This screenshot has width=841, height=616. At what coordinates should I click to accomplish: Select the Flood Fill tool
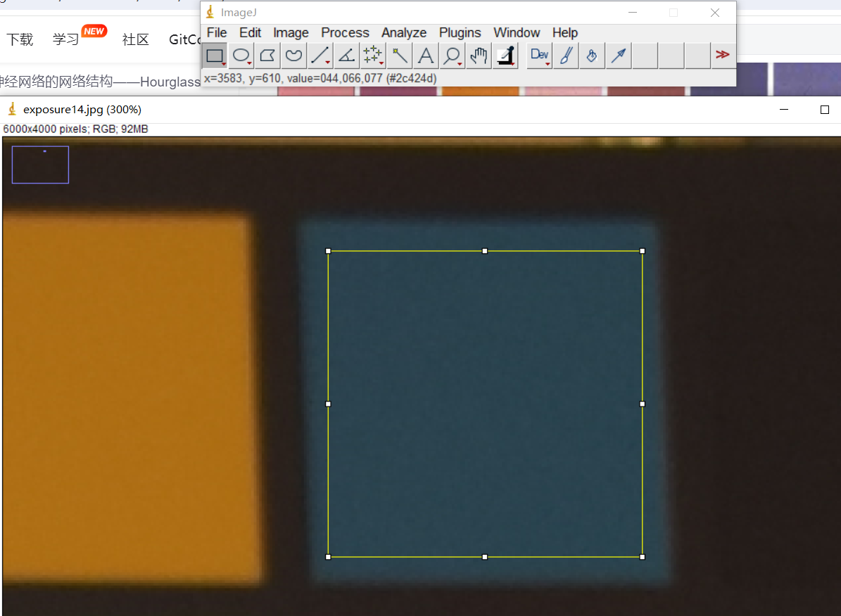pos(592,56)
